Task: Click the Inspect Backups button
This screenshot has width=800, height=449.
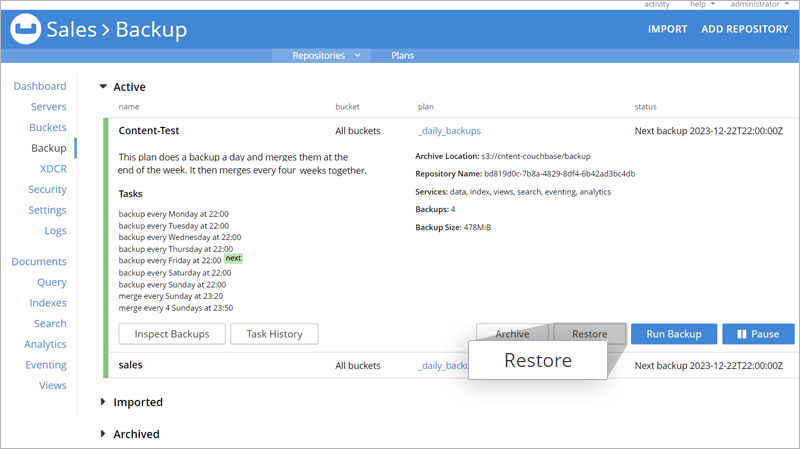Action: pyautogui.click(x=172, y=334)
